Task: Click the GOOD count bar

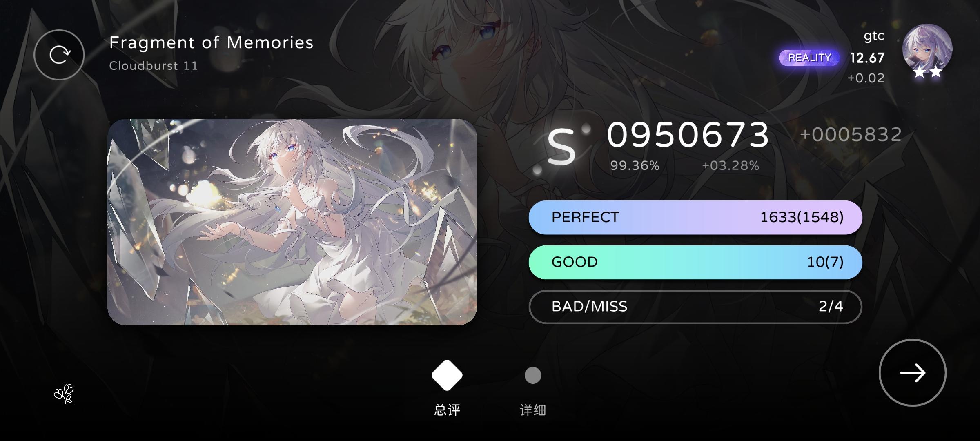Action: click(x=695, y=262)
